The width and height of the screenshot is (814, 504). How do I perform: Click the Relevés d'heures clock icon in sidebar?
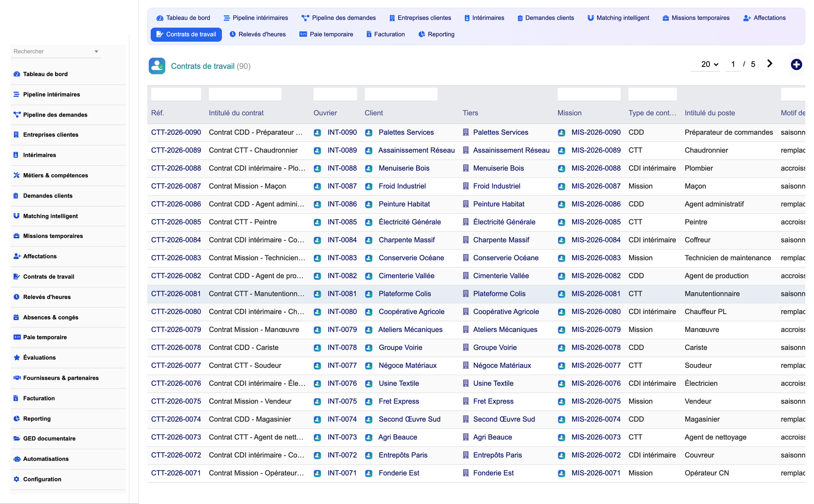(17, 297)
